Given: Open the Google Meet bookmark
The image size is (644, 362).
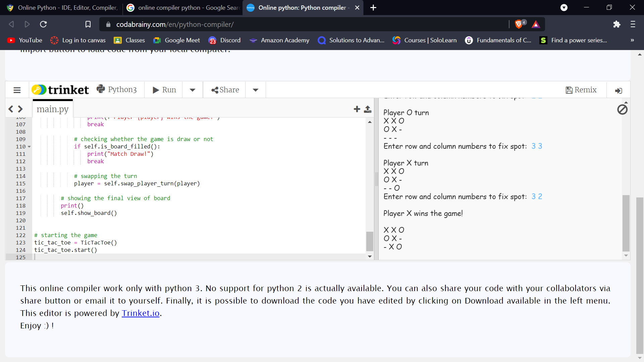Looking at the screenshot, I should pyautogui.click(x=176, y=40).
